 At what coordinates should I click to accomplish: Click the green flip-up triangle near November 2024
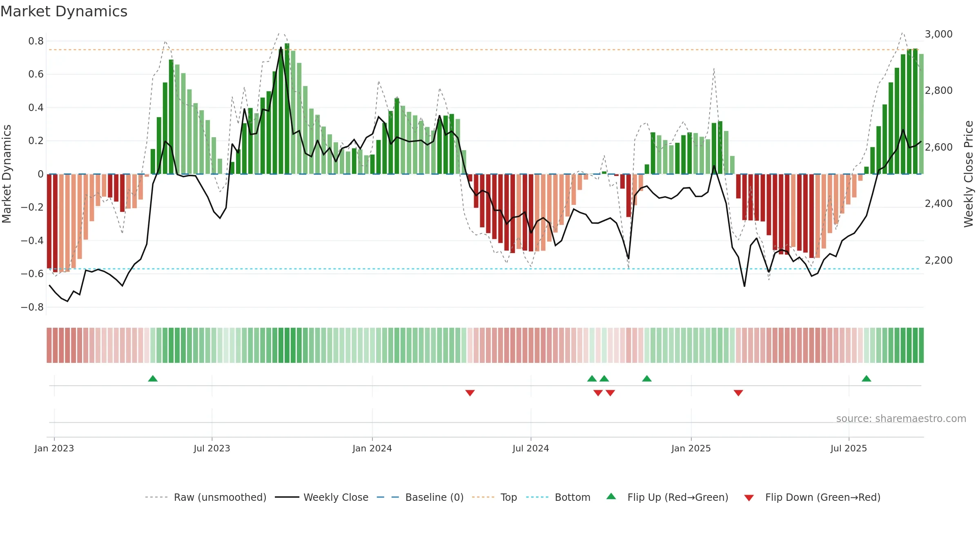pos(647,378)
